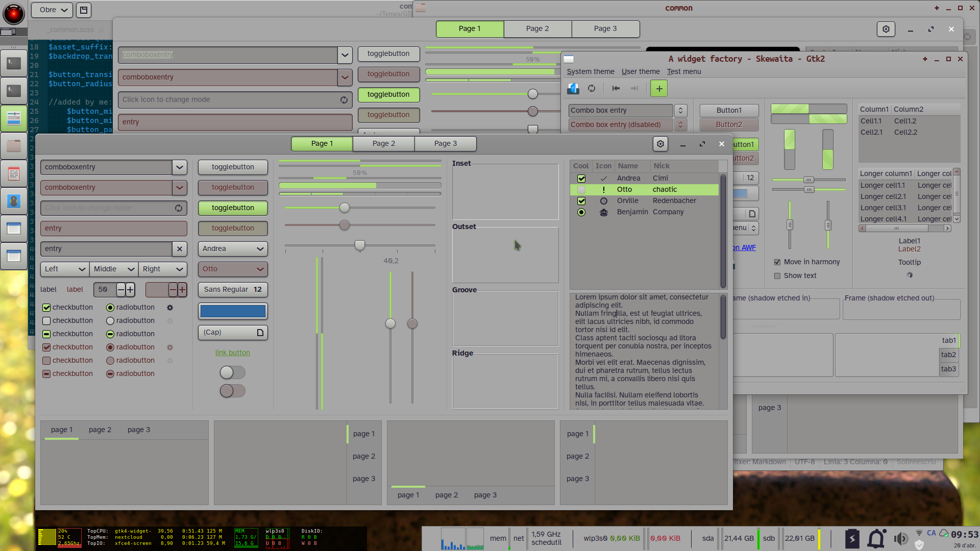Click the green plus toolbar button

pyautogui.click(x=659, y=89)
